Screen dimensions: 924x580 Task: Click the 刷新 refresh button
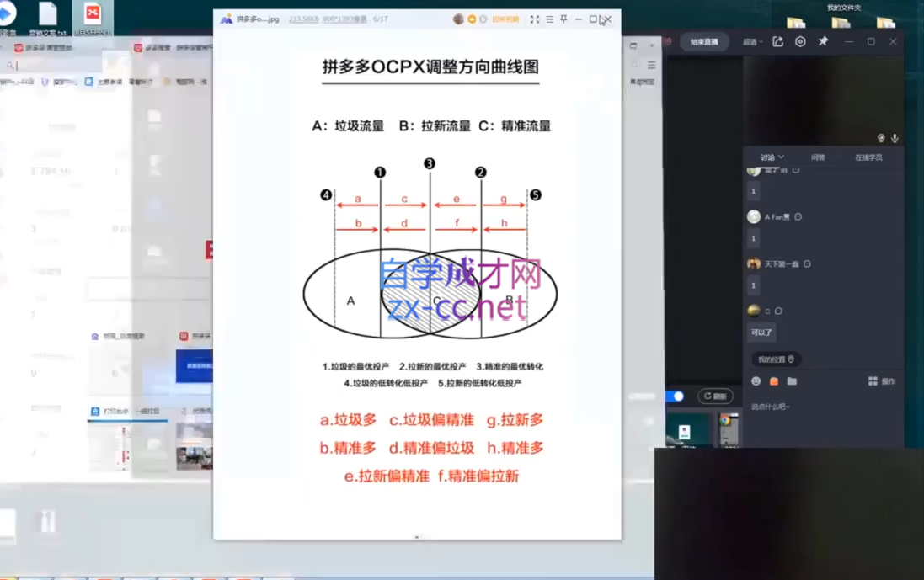click(x=715, y=396)
